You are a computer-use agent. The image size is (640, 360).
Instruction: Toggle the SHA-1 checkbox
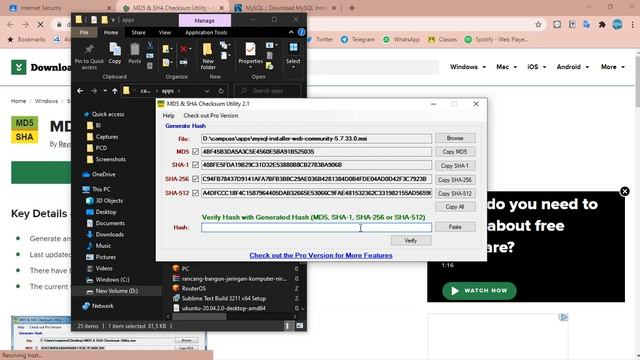196,165
